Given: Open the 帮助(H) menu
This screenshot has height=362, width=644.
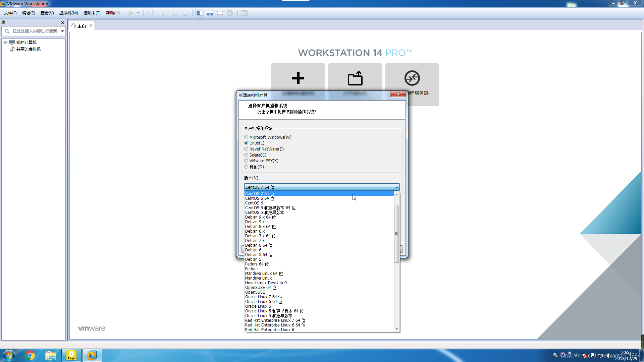Looking at the screenshot, I should 113,13.
